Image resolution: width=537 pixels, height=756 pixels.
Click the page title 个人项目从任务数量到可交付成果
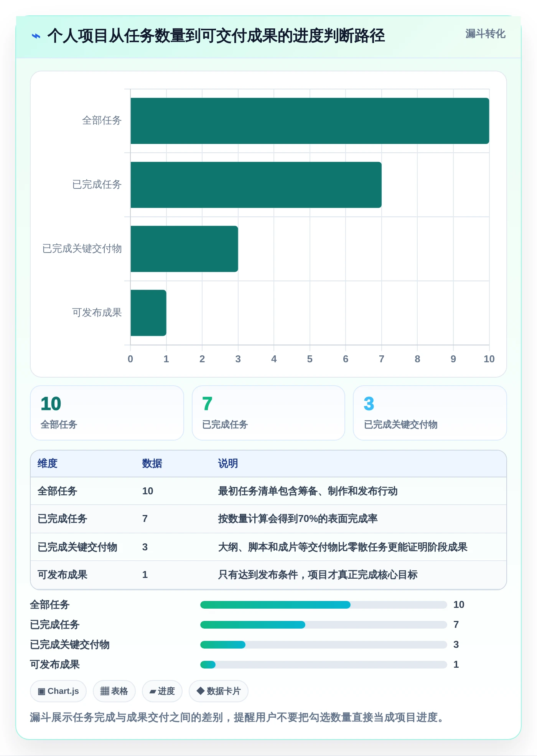click(216, 36)
